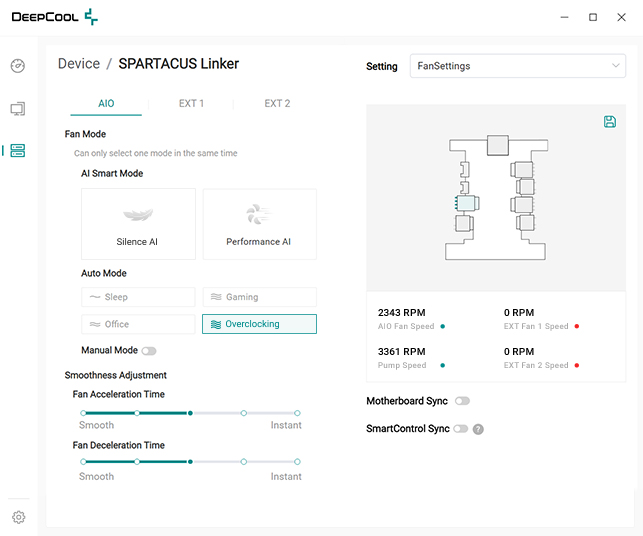
Task: Click the save icon in diagram panel
Action: pyautogui.click(x=610, y=121)
